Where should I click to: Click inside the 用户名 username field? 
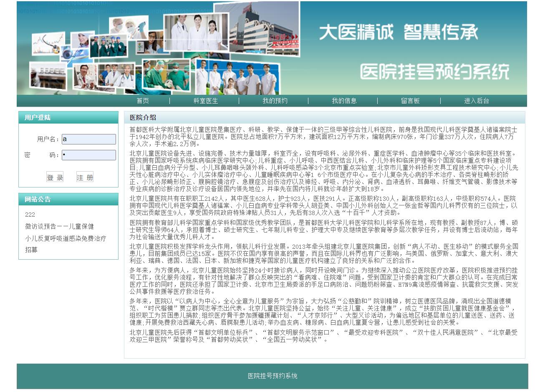(89, 138)
